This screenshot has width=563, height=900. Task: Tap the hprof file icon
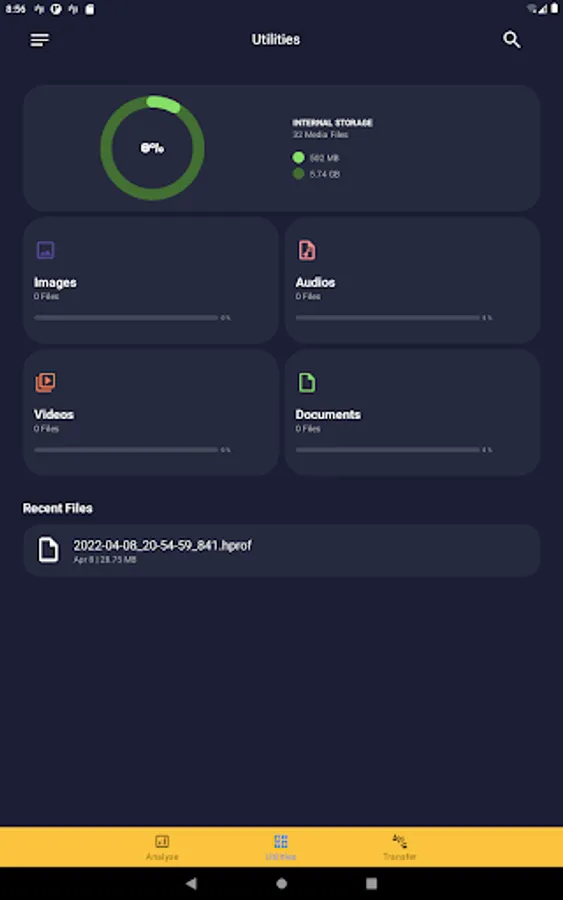point(48,550)
